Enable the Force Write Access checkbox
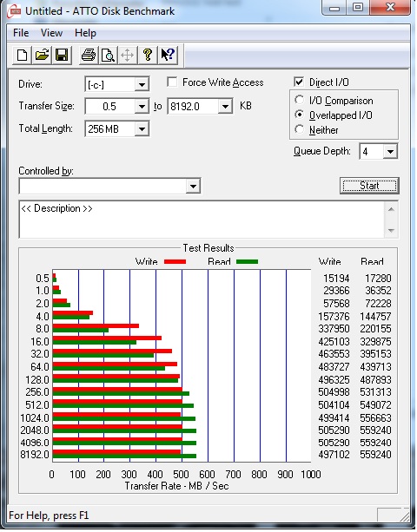Viewport: 417px width, 532px height. [172, 82]
